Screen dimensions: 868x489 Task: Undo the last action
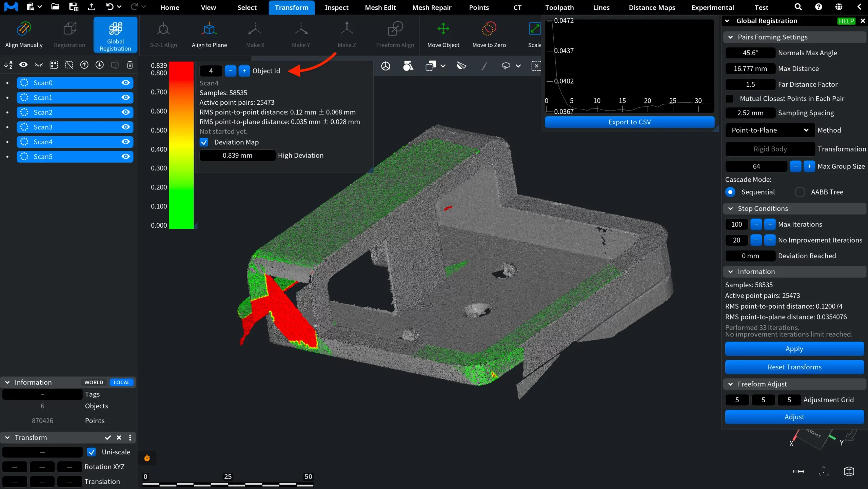coord(110,7)
